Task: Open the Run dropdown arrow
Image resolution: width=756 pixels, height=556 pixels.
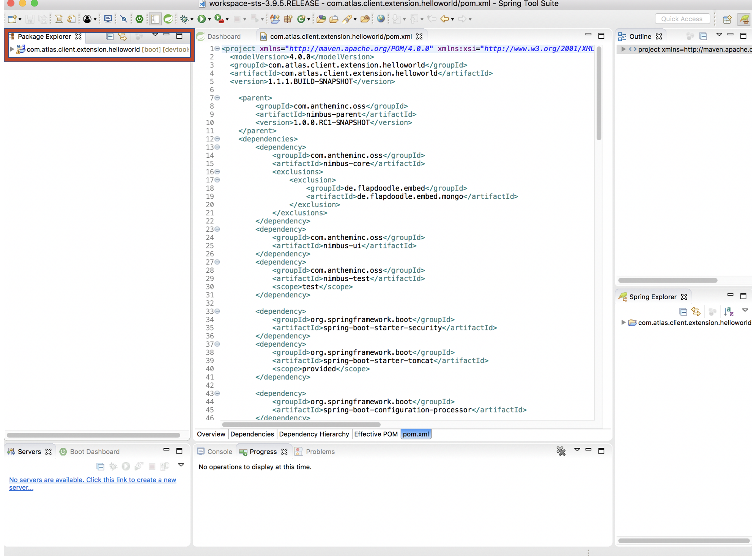Action: [209, 19]
